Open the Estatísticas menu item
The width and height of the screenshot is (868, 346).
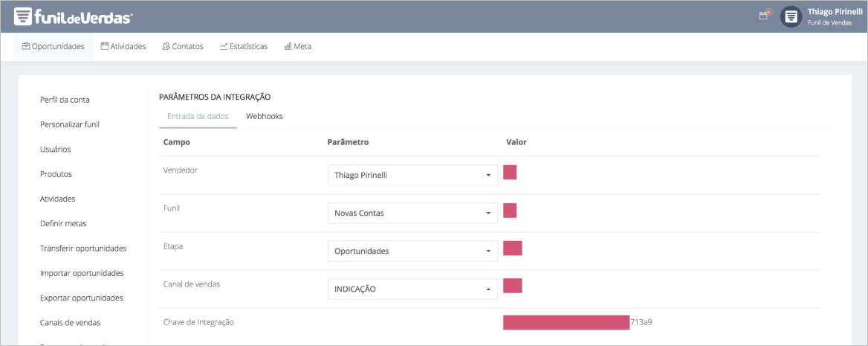point(244,46)
